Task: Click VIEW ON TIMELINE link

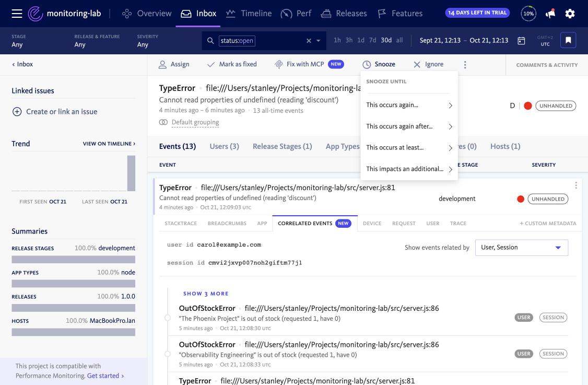Action: 109,144
